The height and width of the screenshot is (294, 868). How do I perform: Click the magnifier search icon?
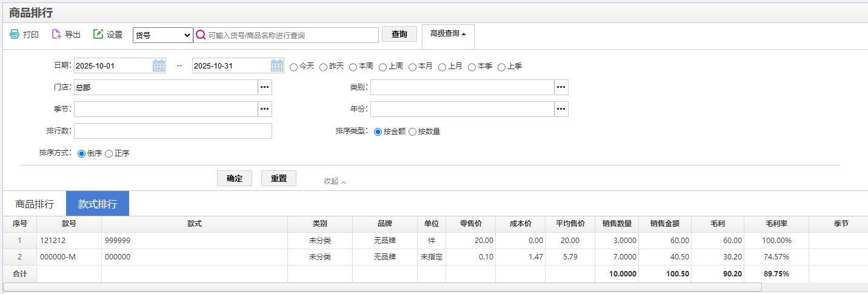201,35
